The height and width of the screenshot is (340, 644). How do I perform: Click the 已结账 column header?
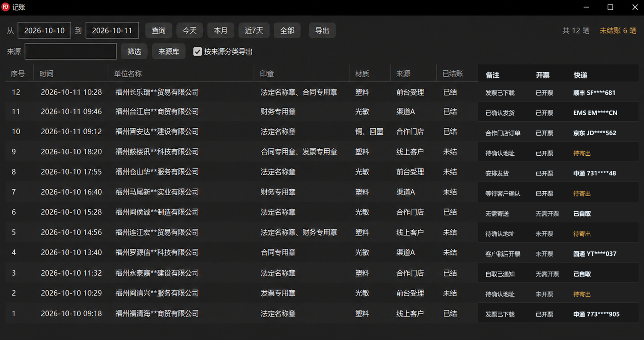[x=453, y=74]
